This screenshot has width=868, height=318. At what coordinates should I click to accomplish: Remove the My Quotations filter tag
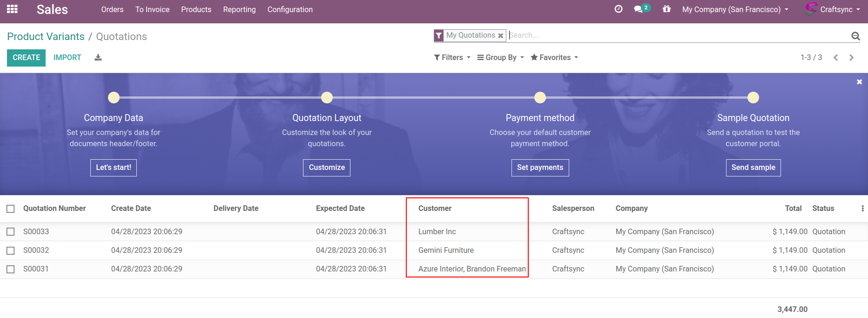[500, 36]
